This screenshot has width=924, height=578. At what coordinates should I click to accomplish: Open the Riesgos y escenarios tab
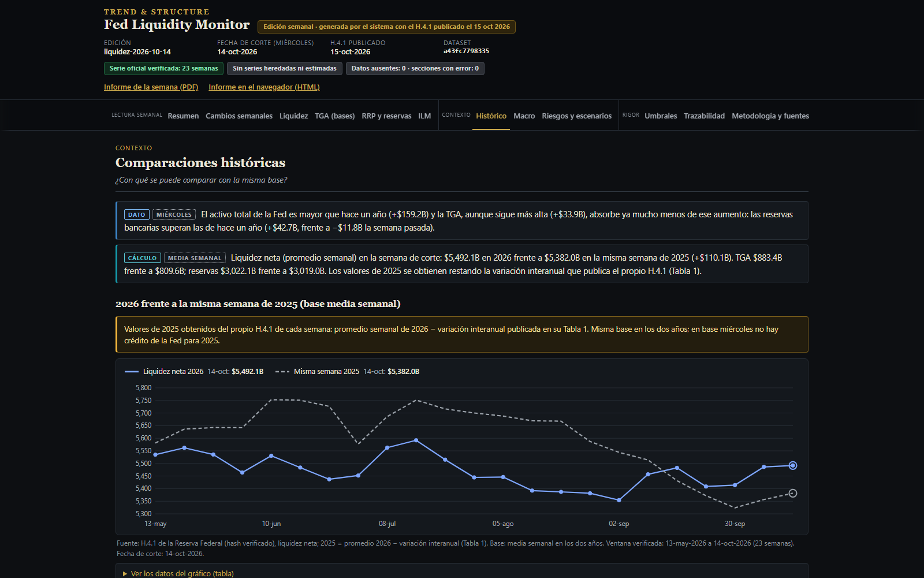coord(576,116)
